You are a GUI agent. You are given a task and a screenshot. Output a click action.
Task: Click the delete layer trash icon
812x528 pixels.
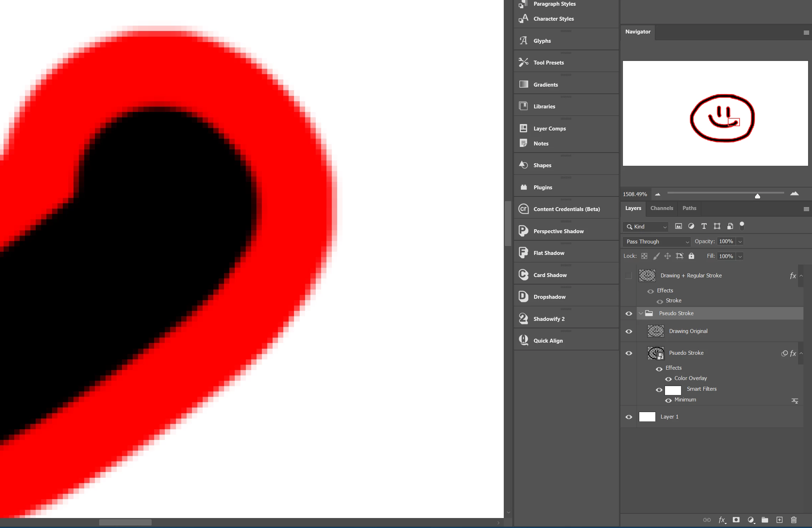tap(794, 520)
